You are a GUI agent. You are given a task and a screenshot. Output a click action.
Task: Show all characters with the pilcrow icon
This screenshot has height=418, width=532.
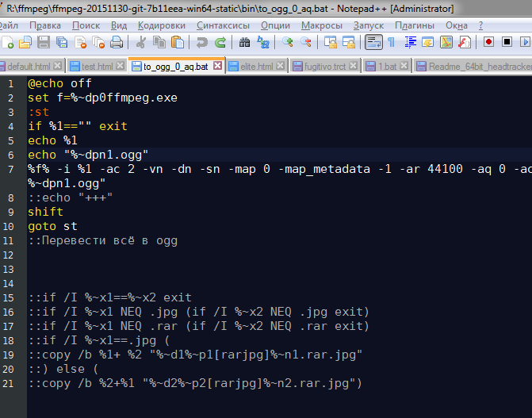point(391,43)
